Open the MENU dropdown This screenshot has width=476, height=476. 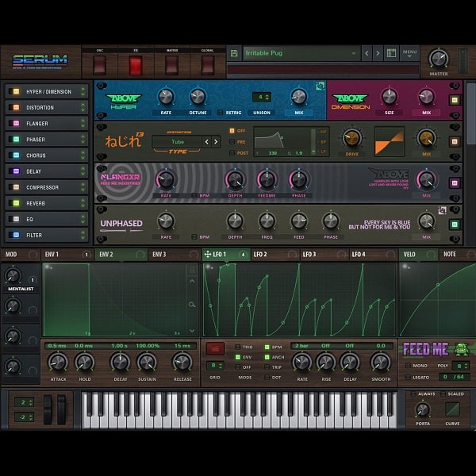[x=409, y=54]
